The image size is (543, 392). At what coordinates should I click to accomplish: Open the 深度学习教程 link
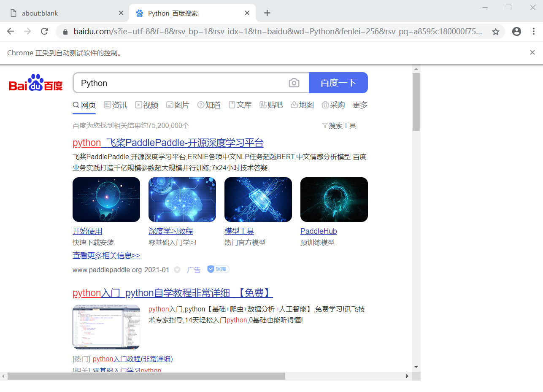click(170, 231)
